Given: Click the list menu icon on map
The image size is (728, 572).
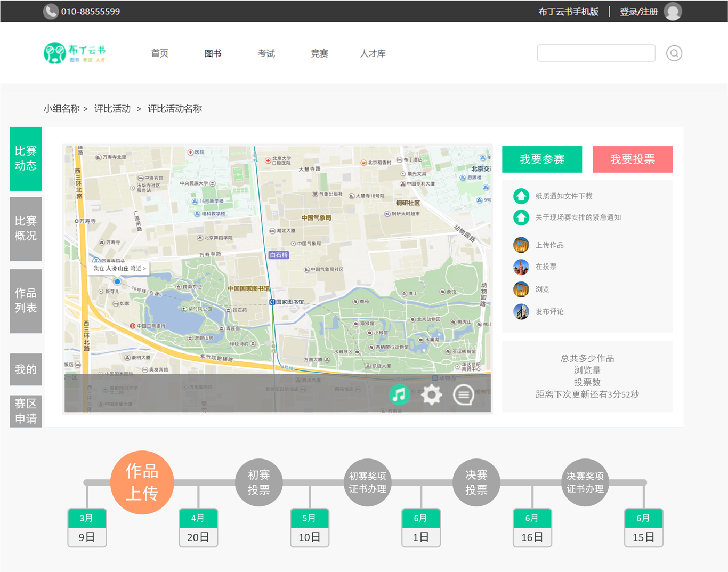Looking at the screenshot, I should click(x=464, y=395).
